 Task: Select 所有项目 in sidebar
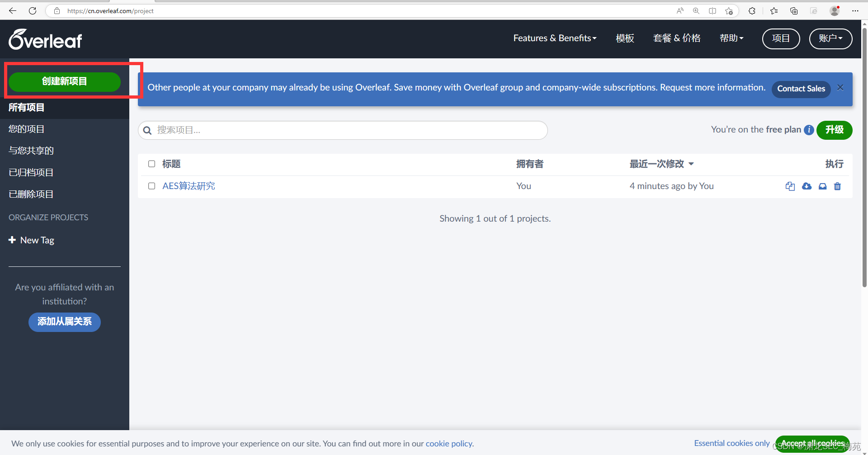click(x=65, y=108)
